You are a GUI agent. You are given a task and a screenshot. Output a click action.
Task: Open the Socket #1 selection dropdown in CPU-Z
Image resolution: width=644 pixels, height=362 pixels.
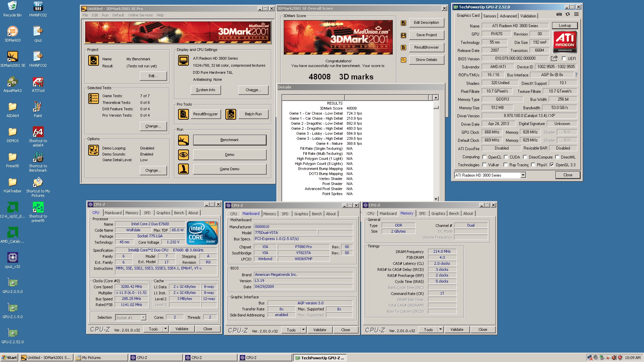pos(143,317)
